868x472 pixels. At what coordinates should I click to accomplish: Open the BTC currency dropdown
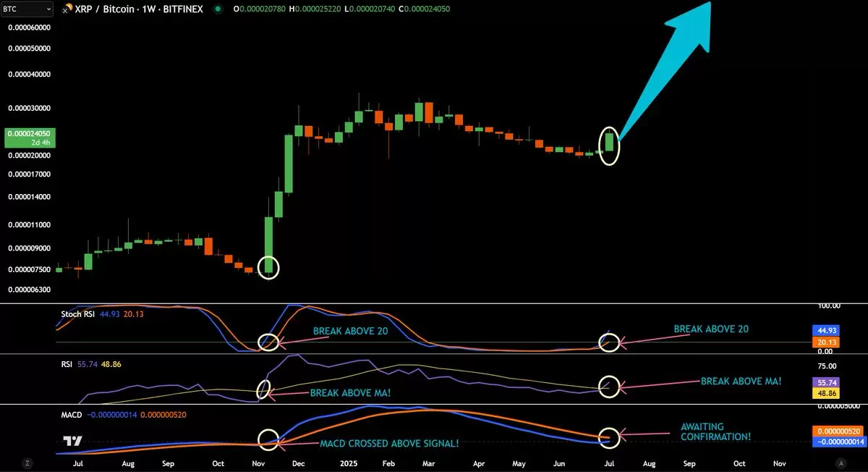point(27,9)
